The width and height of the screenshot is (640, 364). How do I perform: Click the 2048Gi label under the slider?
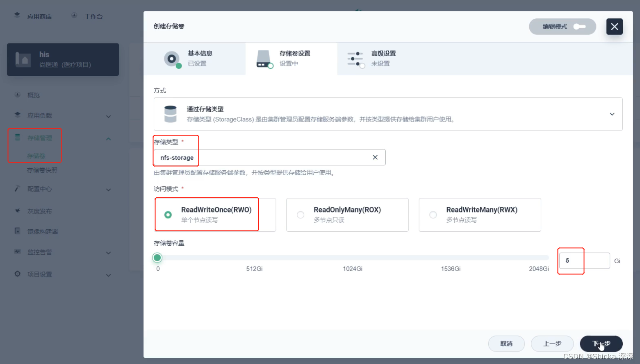click(x=539, y=269)
